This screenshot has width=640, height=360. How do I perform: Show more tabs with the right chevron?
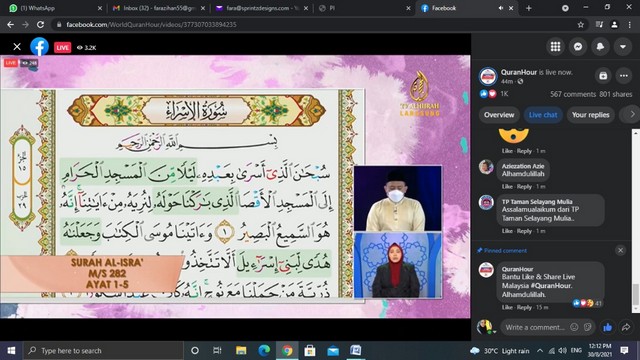tap(632, 115)
